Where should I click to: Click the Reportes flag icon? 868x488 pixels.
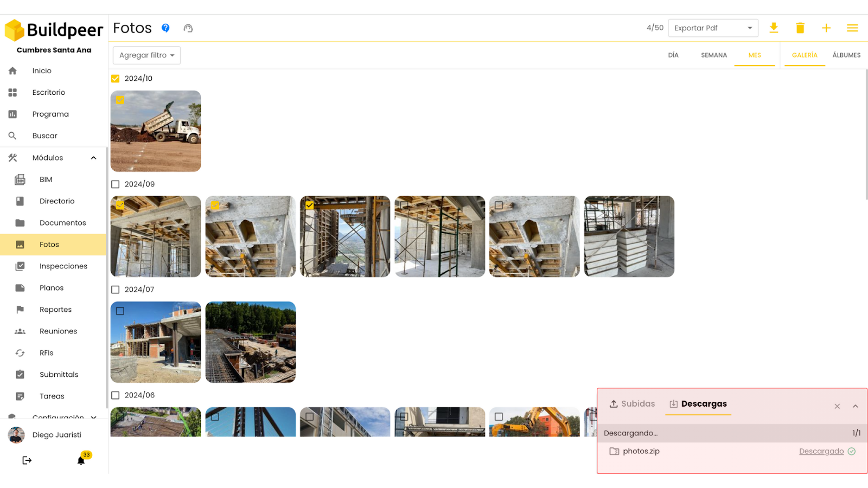click(x=20, y=310)
